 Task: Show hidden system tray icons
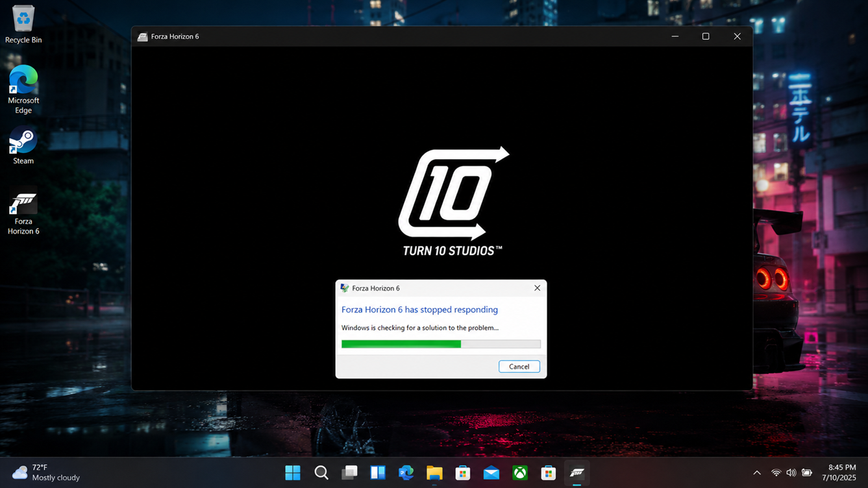(x=756, y=473)
